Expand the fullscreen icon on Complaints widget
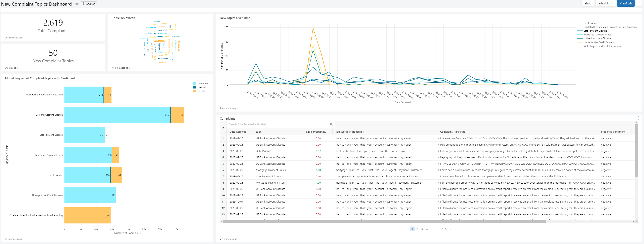644x244 pixels. click(637, 239)
